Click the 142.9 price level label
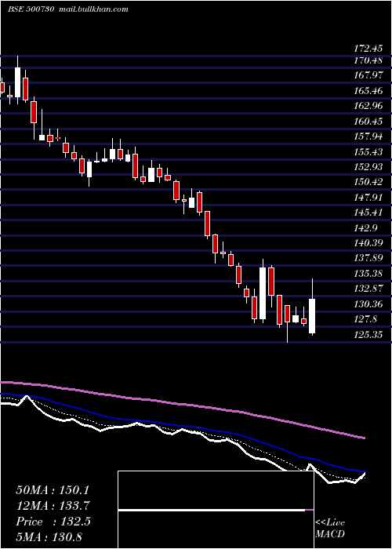Viewport: 392px width, 549px height. coord(365,228)
